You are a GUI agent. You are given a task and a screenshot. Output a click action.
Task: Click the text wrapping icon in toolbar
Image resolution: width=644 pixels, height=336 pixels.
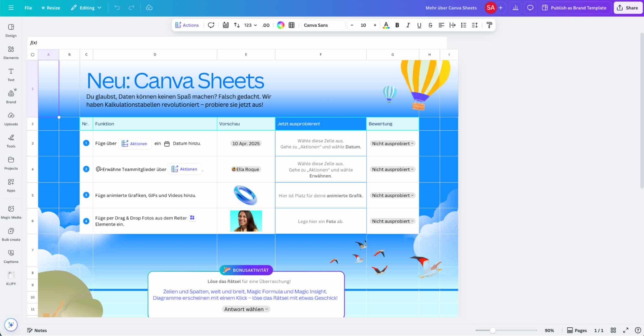[452, 25]
